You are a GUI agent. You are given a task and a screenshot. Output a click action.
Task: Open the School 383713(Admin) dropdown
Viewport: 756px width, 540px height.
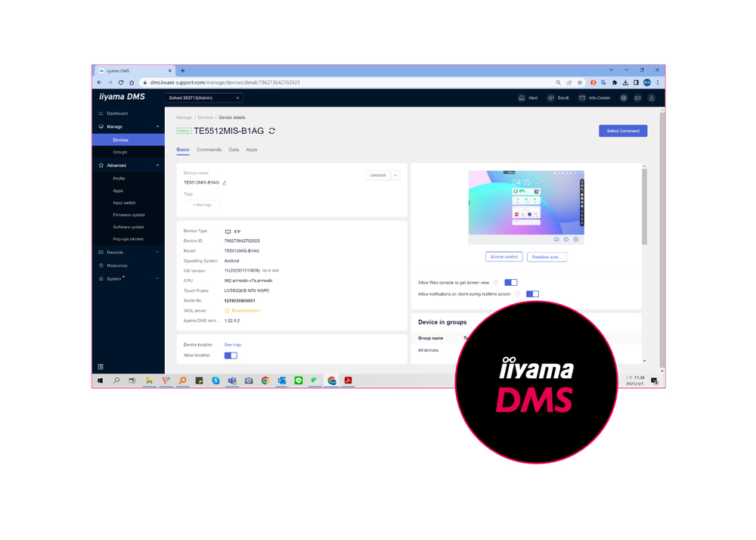204,98
